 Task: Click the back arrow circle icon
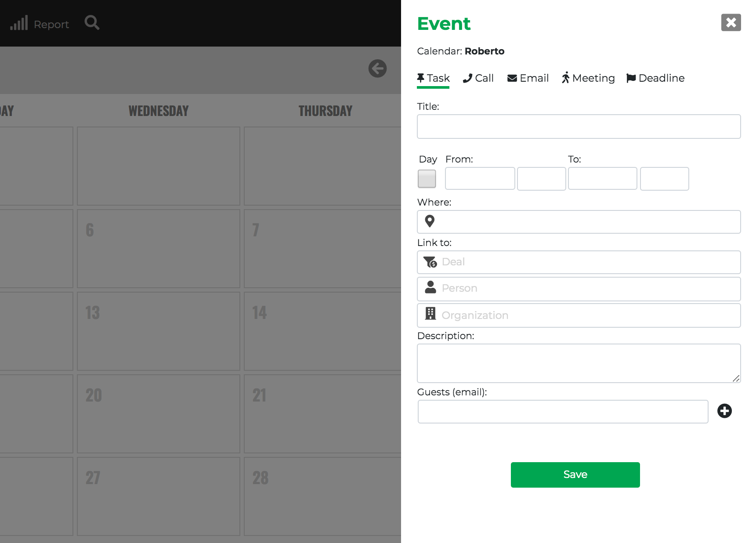click(x=377, y=69)
